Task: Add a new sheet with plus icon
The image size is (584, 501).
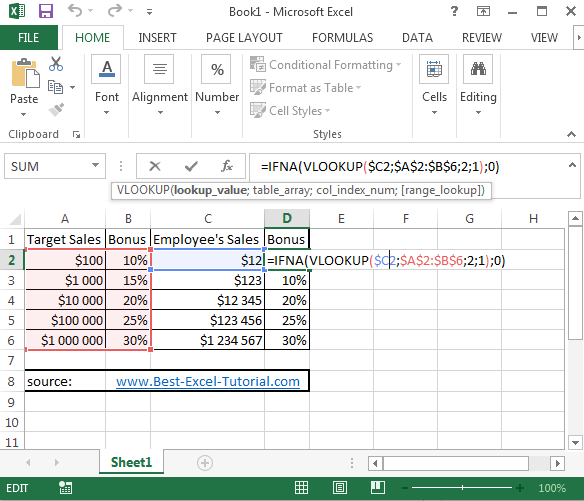Action: (x=204, y=463)
